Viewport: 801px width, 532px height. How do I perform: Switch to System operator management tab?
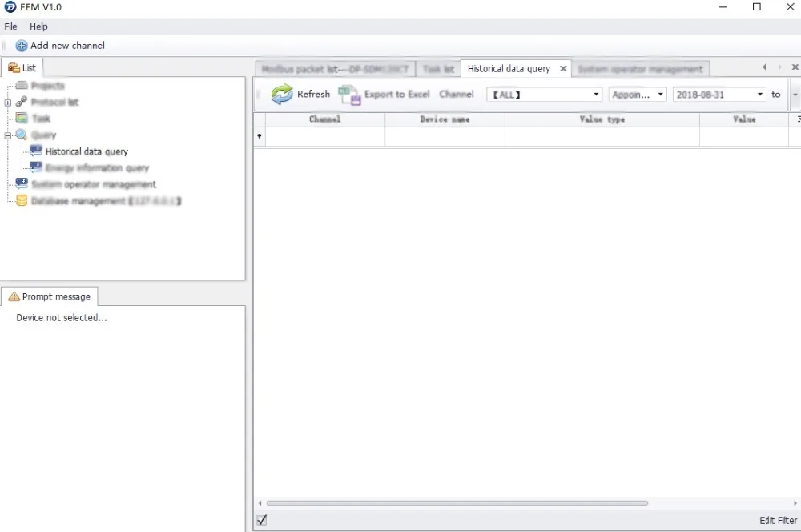[640, 69]
